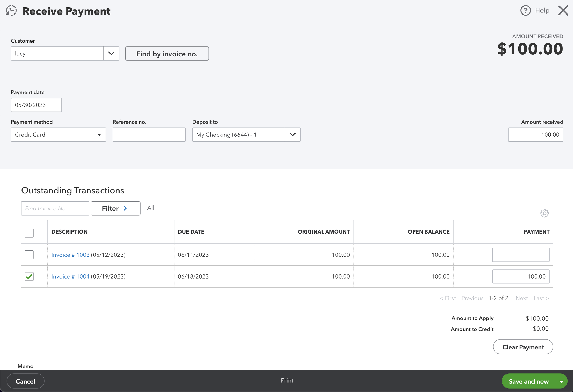Click the $100.00 Amount to Apply value
This screenshot has width=573, height=392.
tap(537, 318)
